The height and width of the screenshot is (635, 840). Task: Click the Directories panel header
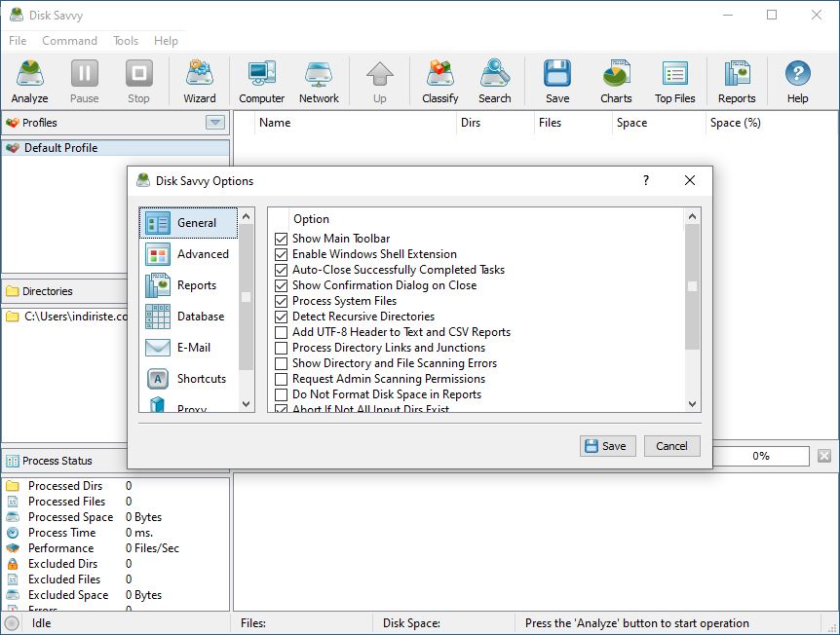coord(64,291)
